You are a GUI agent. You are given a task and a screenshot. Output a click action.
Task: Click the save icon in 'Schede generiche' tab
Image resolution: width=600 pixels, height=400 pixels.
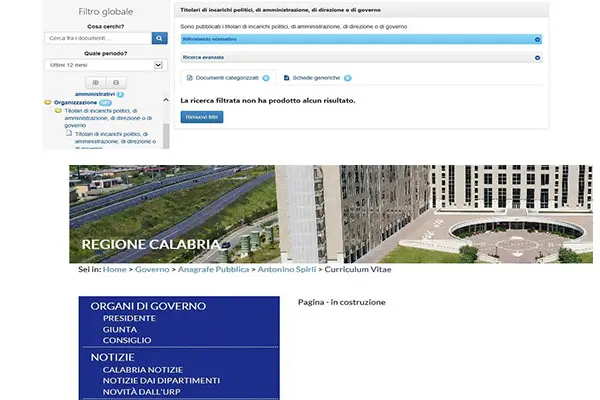pyautogui.click(x=286, y=78)
